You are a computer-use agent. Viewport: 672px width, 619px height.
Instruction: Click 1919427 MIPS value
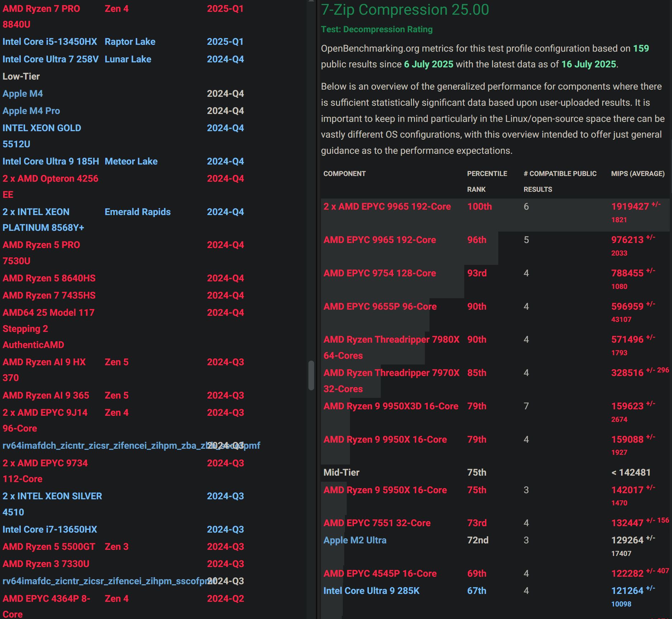pos(630,206)
